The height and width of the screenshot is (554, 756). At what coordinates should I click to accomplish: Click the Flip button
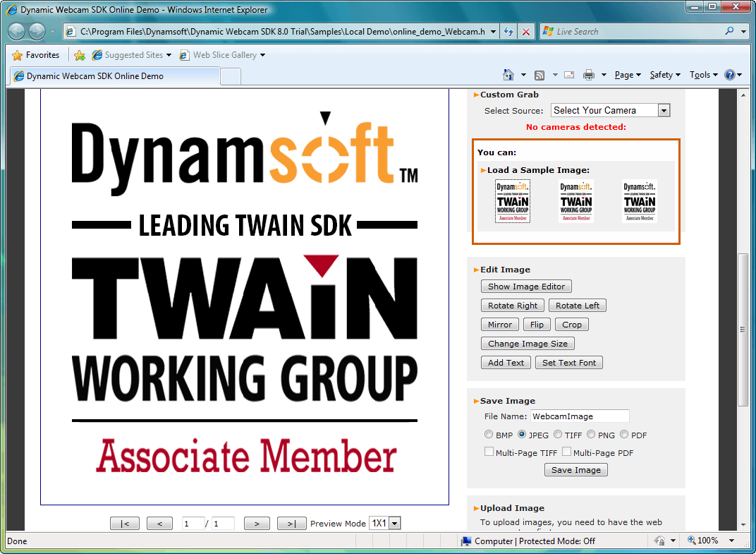537,325
